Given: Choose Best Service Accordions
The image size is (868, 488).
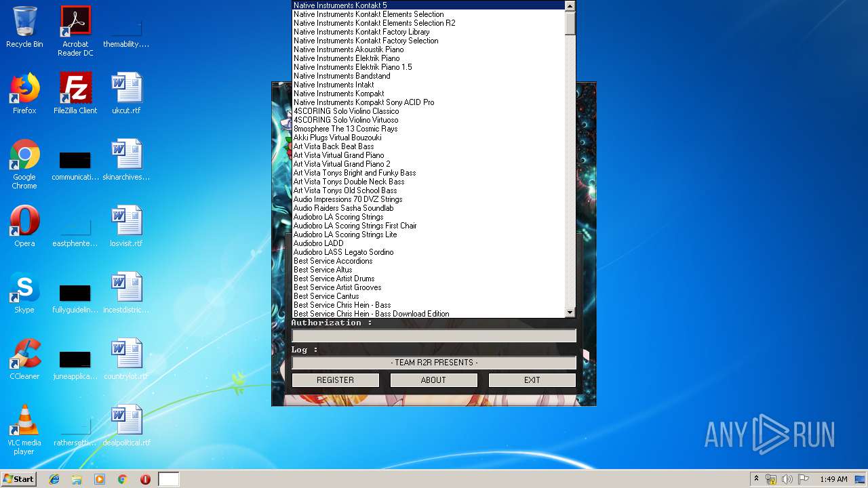Looking at the screenshot, I should pyautogui.click(x=428, y=261).
